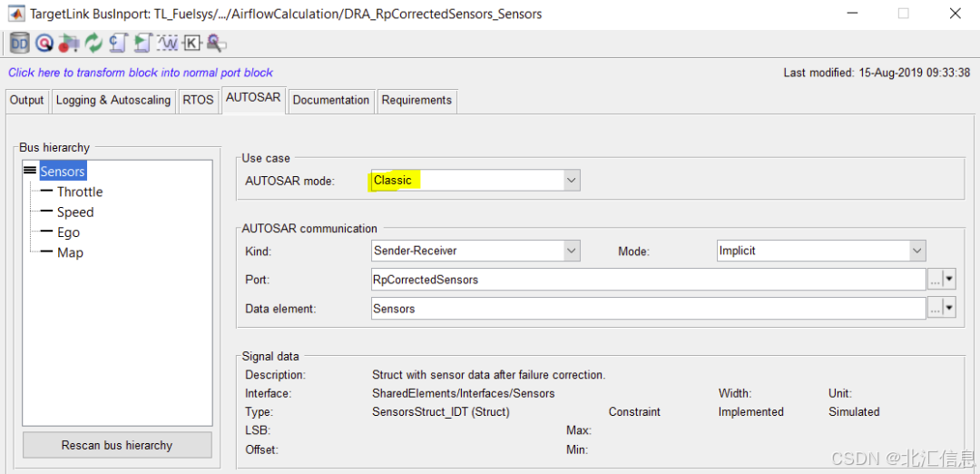Click the Data element field Sensors
980x474 pixels.
coord(648,309)
